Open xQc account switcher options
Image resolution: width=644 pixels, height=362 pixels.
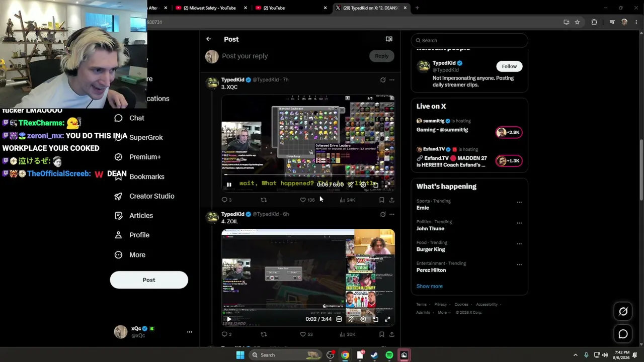(x=190, y=332)
